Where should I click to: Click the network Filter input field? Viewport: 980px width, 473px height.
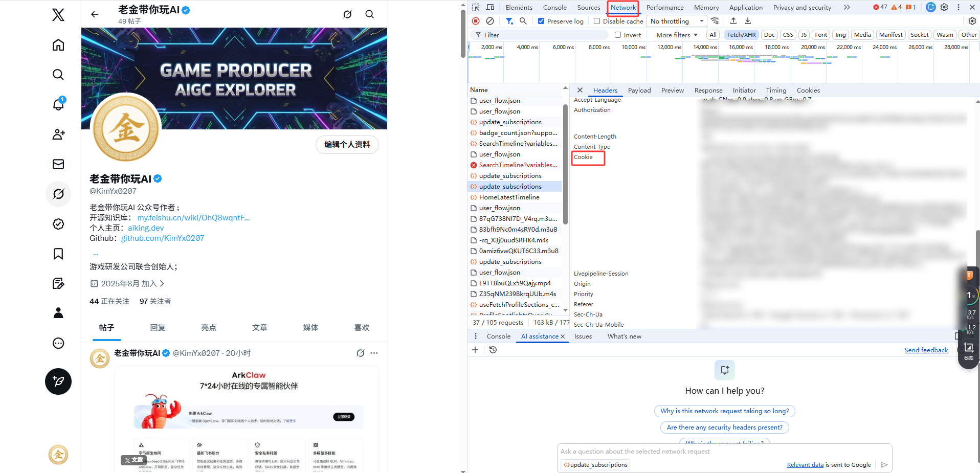coord(540,35)
